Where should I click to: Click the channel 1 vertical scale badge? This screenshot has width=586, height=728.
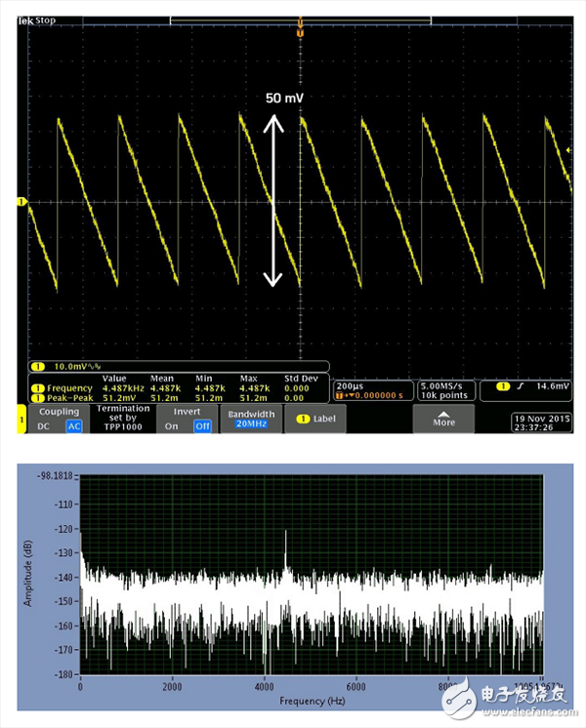39,367
